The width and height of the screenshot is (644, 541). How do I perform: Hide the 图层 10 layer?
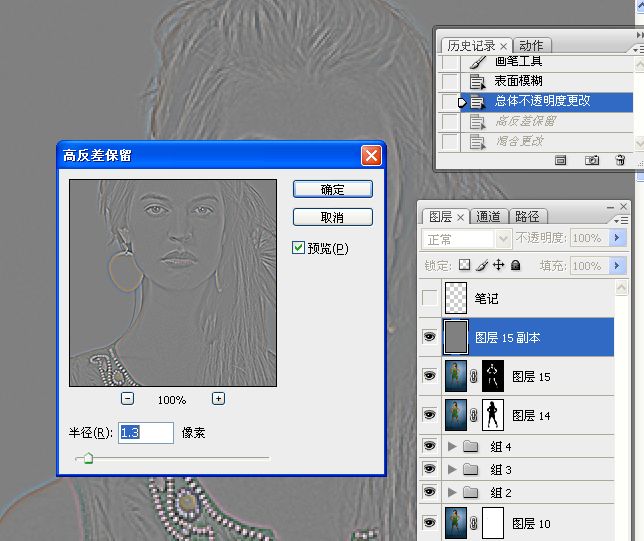pos(430,523)
